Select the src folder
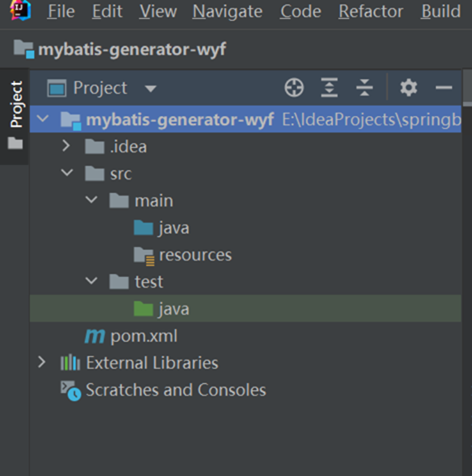This screenshot has width=472, height=476. 121,174
